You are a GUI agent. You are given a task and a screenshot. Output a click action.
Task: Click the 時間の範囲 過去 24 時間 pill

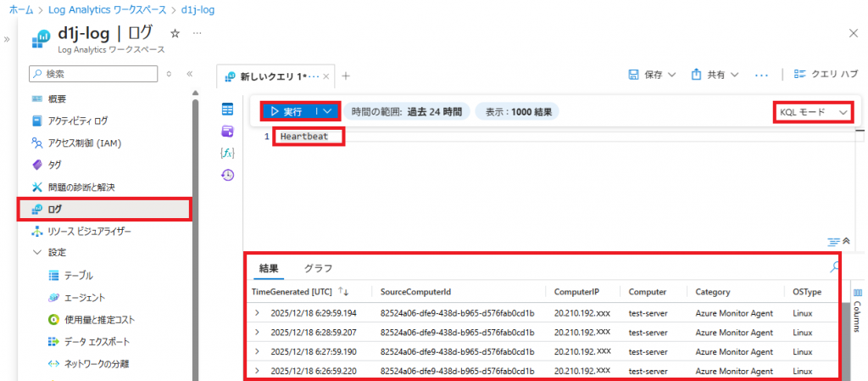pyautogui.click(x=407, y=111)
